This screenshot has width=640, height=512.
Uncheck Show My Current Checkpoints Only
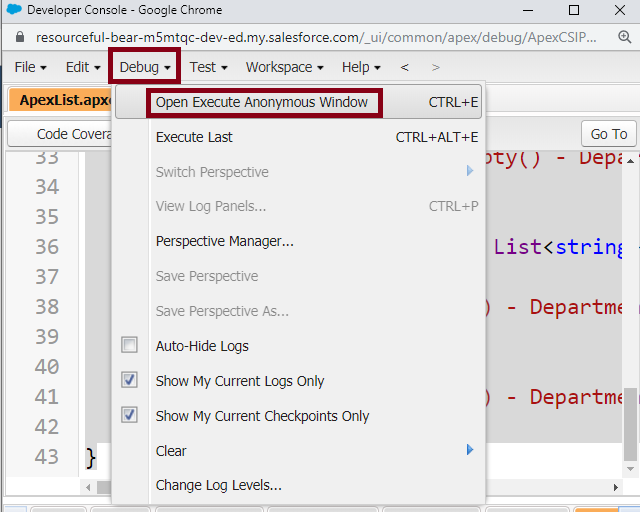click(x=129, y=415)
